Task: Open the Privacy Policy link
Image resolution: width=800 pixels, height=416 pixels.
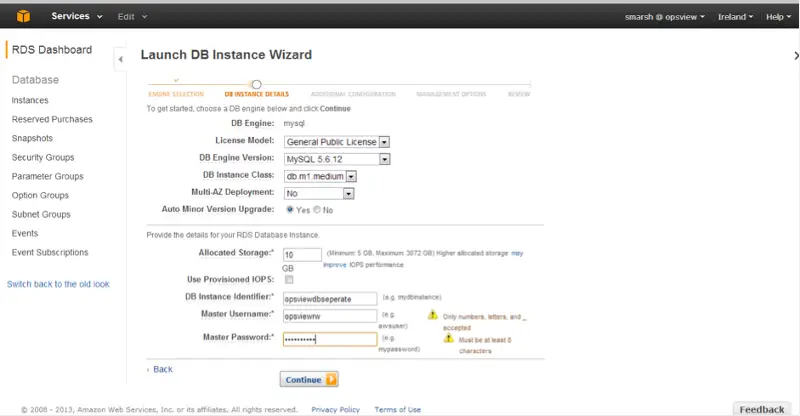Action: (335, 409)
